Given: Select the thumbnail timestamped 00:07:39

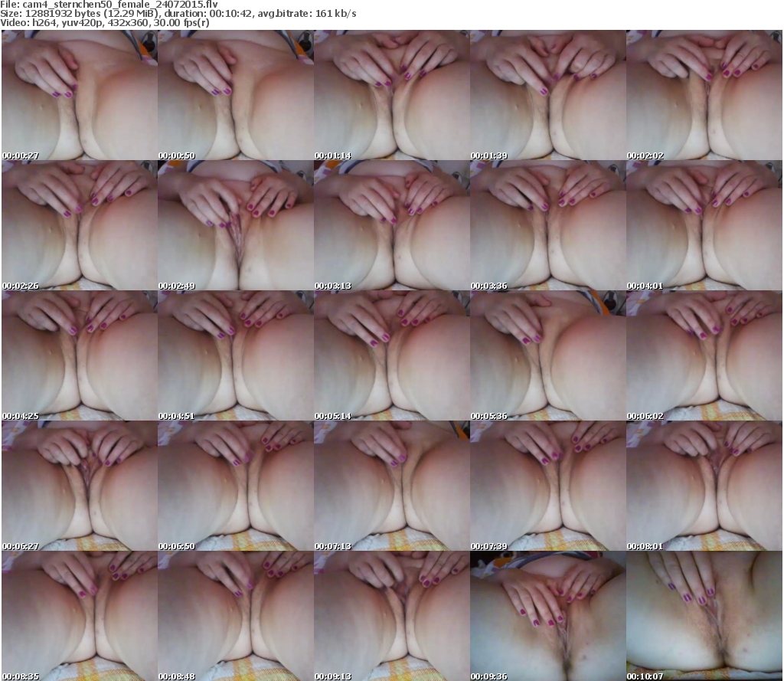Looking at the screenshot, I should [547, 486].
